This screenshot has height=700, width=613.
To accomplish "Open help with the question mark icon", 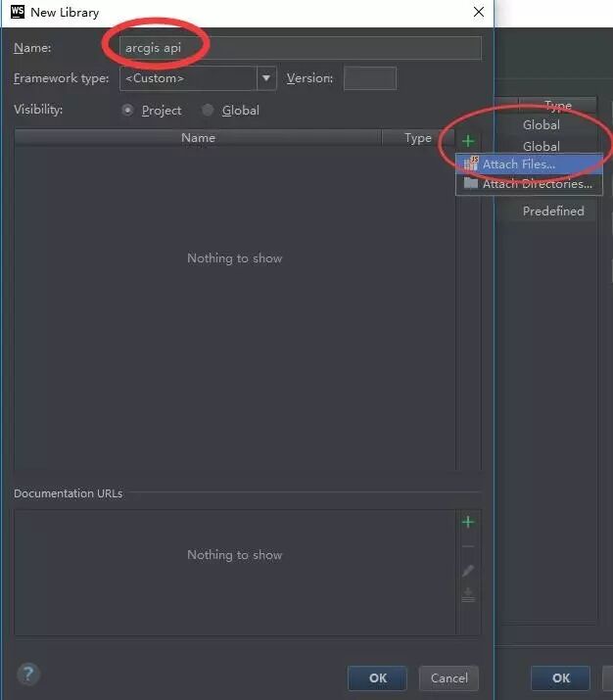I will (x=28, y=674).
